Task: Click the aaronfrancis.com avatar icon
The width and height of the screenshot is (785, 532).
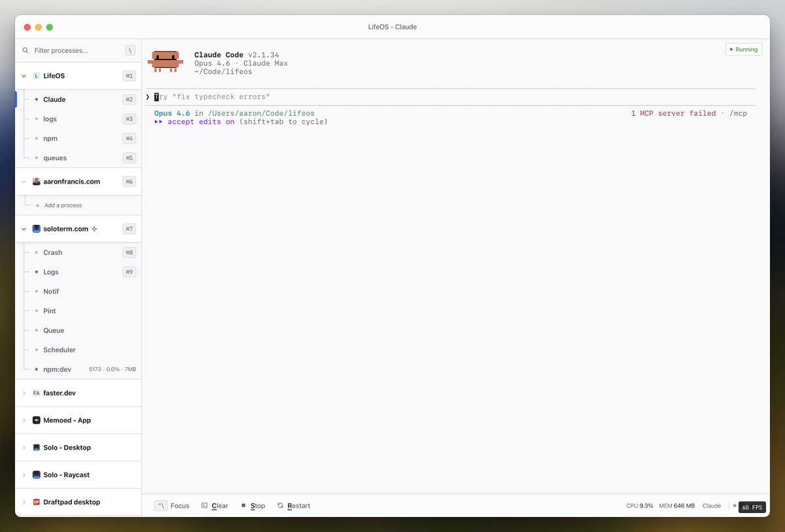Action: tap(37, 182)
